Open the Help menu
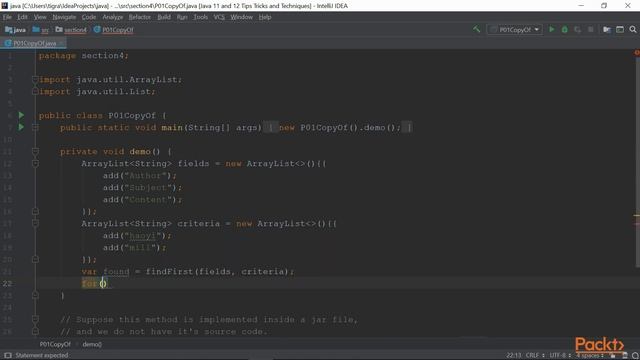This screenshot has width=640, height=360. tap(265, 17)
